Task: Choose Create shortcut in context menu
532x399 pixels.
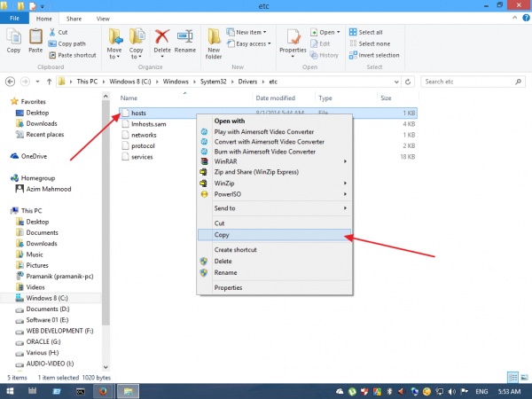Action: [x=275, y=250]
